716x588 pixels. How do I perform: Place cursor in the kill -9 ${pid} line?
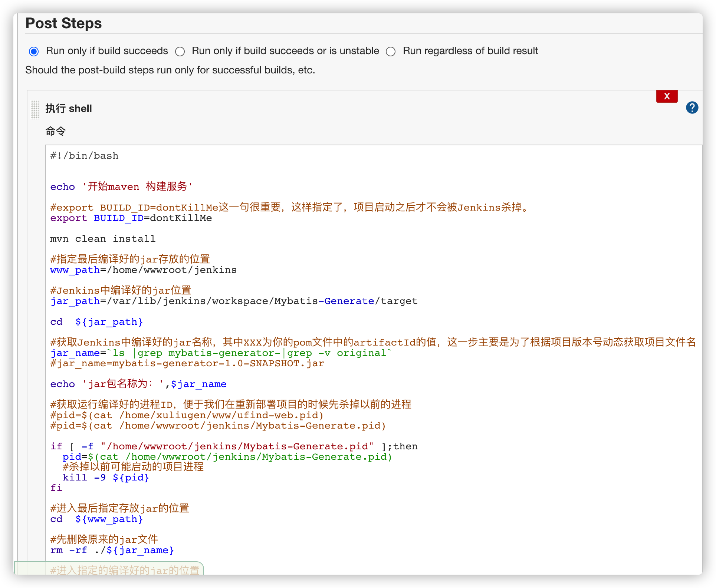[106, 478]
